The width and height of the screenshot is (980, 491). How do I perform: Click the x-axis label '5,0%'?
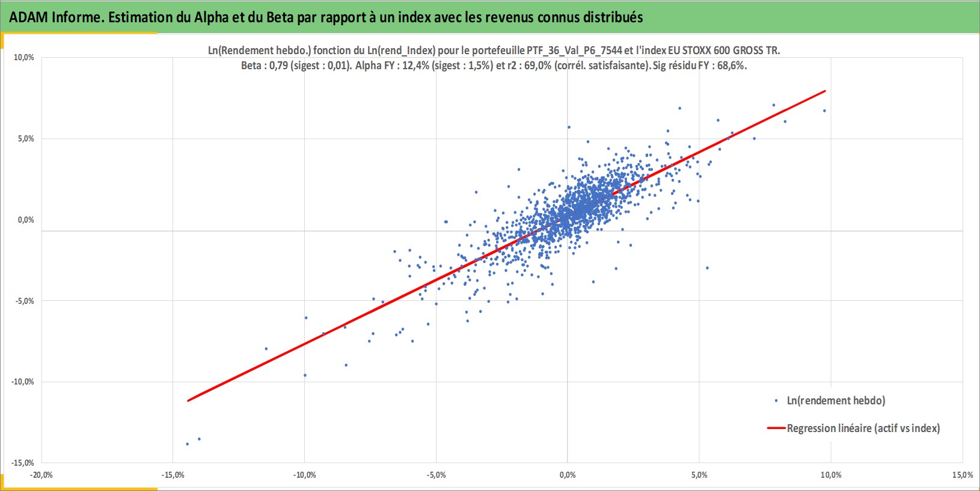point(699,475)
